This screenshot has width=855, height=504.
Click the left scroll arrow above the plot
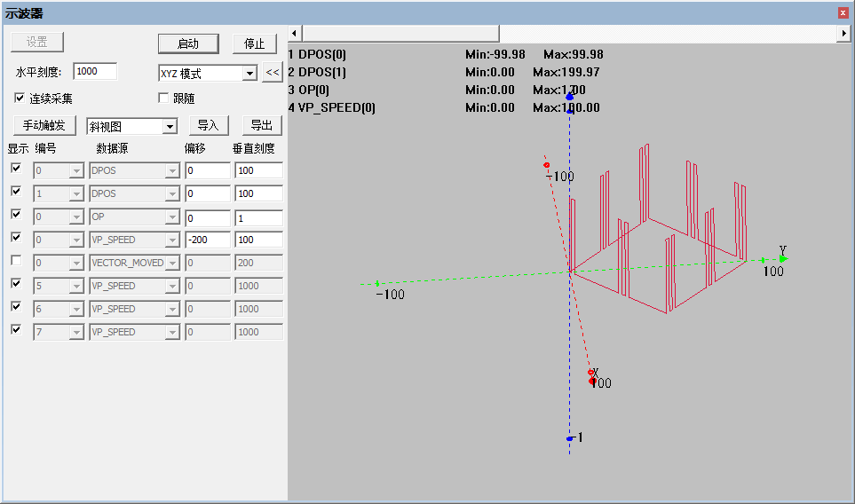coord(294,33)
